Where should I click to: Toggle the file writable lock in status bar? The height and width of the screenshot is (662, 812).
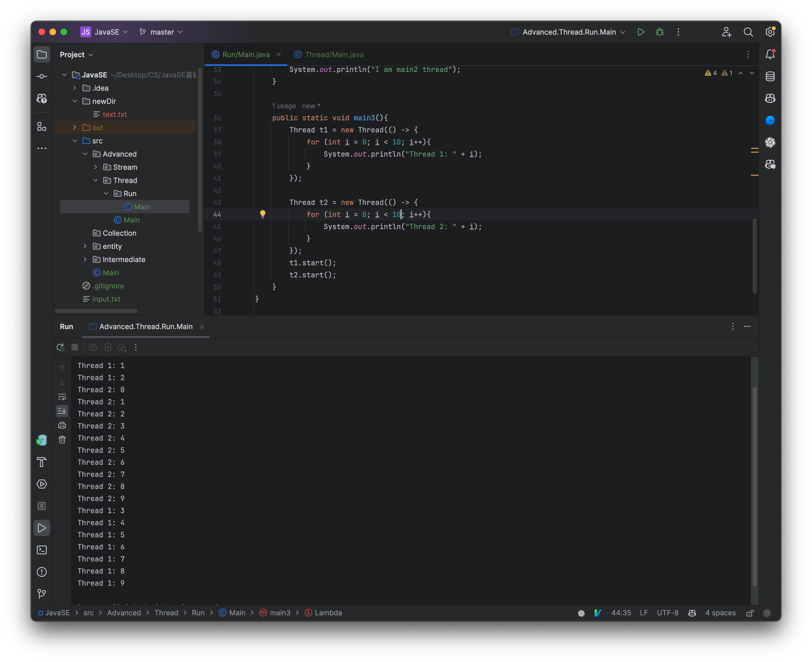750,613
